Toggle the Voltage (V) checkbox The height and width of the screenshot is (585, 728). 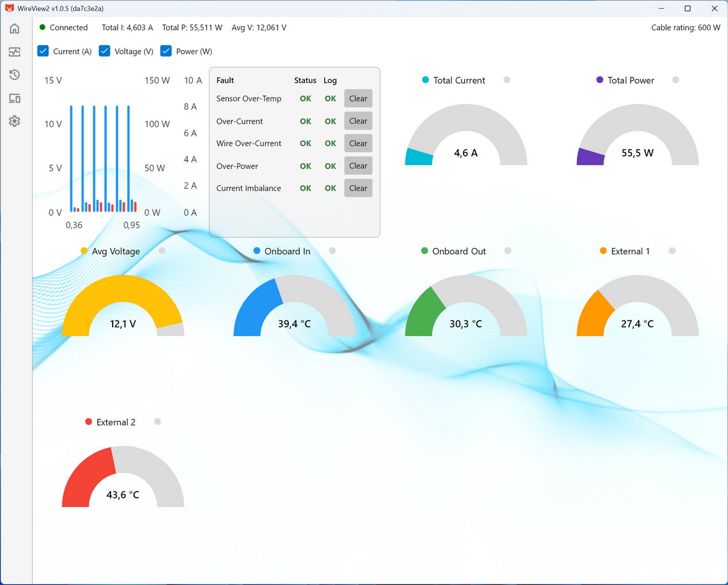[x=105, y=51]
